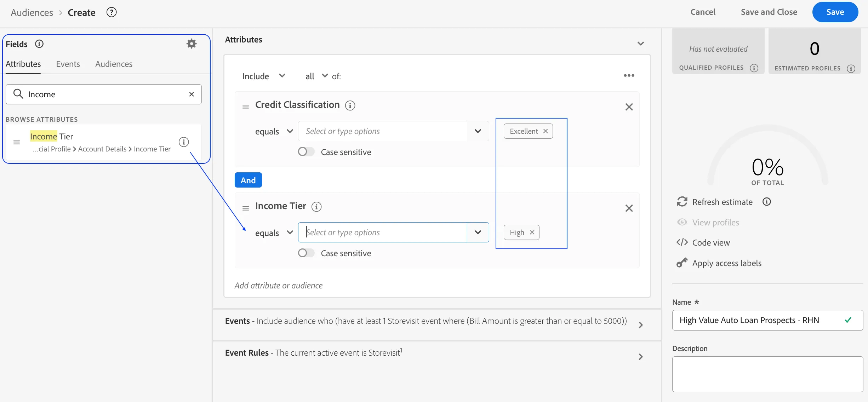Click the Apply access labels key icon
Screen dimensions: 868x402
(682, 263)
